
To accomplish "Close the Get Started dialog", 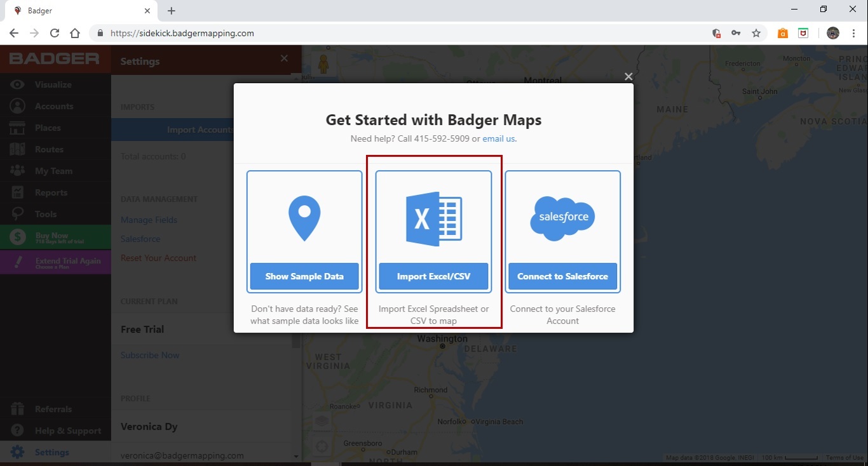I will pyautogui.click(x=628, y=77).
